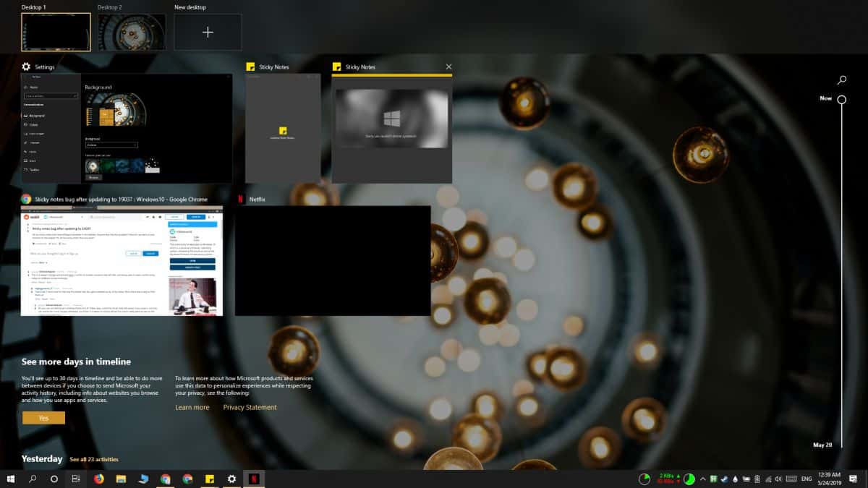Open taskbar search magnifier
Viewport: 868px width, 488px height.
[33, 479]
